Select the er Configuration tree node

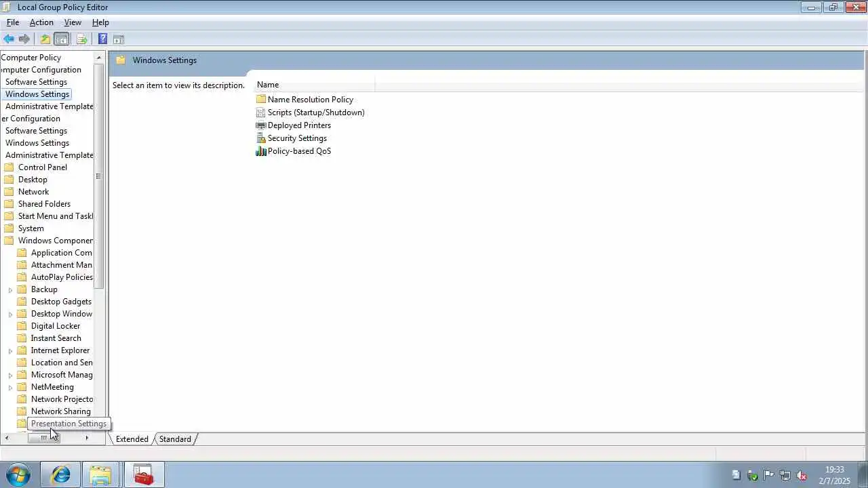tap(31, 119)
